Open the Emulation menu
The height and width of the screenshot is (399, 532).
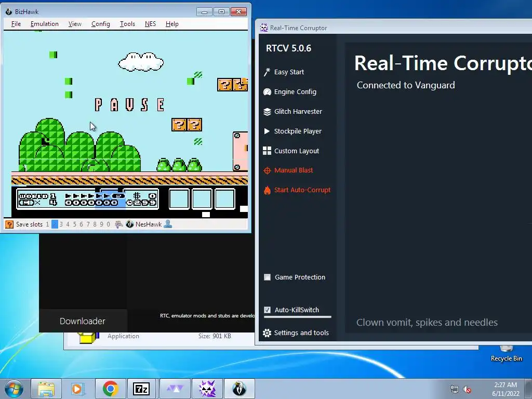(45, 24)
